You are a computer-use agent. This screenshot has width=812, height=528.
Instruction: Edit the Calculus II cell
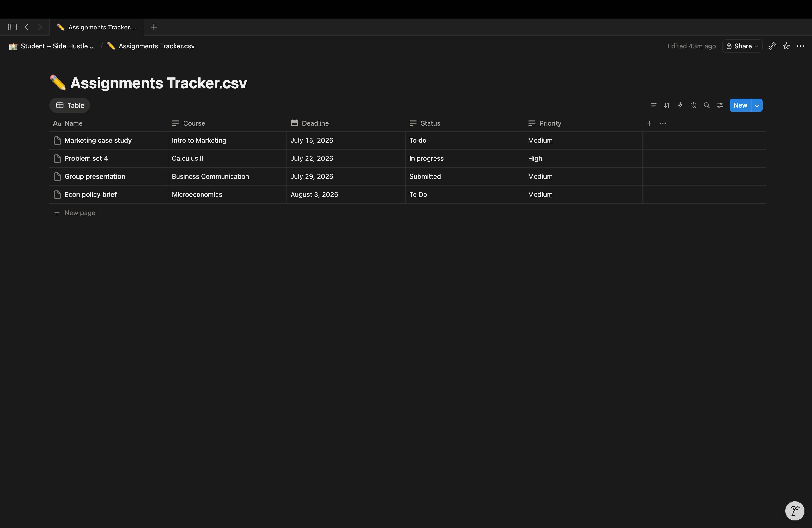click(x=227, y=159)
